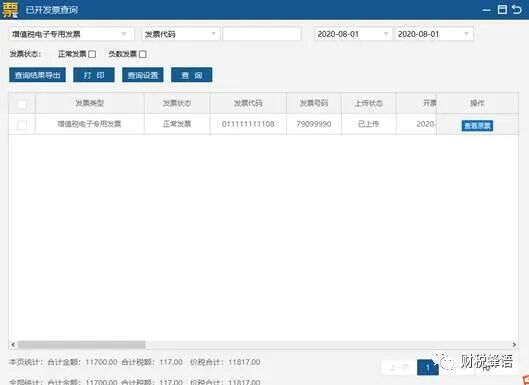The height and width of the screenshot is (385, 529).
Task: Open the end date 2020-08-01 picker
Action: [x=434, y=34]
